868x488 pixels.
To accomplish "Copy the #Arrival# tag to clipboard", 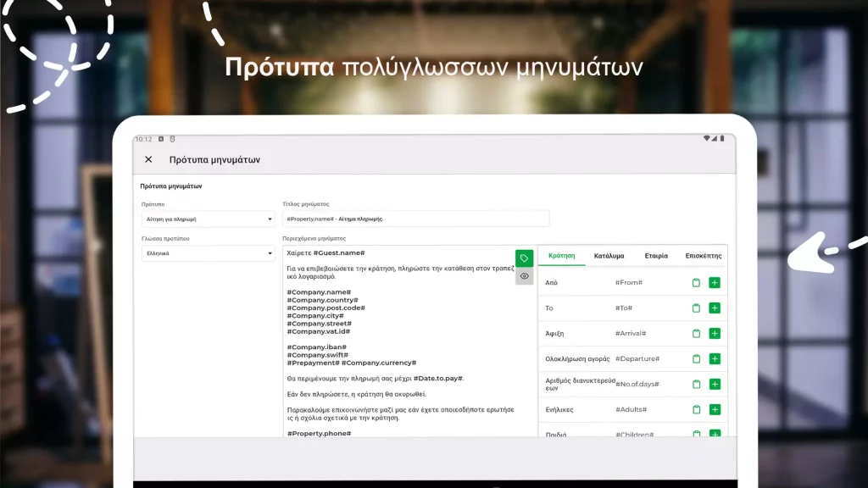I will (x=696, y=334).
